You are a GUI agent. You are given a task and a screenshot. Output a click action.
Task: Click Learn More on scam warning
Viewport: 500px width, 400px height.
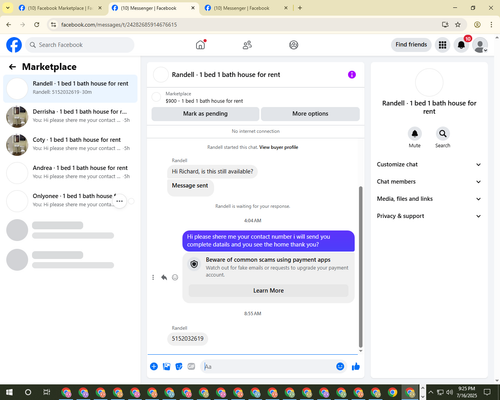268,291
